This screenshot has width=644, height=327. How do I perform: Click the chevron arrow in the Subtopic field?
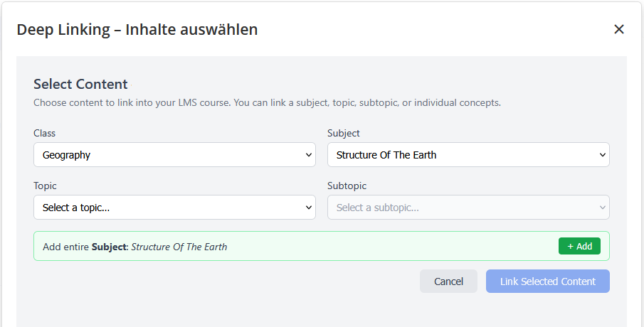[603, 208]
